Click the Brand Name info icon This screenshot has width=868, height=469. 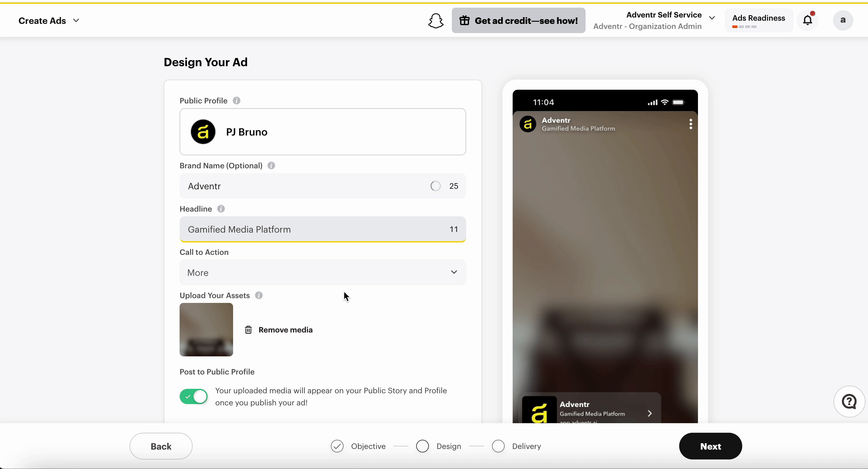(x=271, y=166)
